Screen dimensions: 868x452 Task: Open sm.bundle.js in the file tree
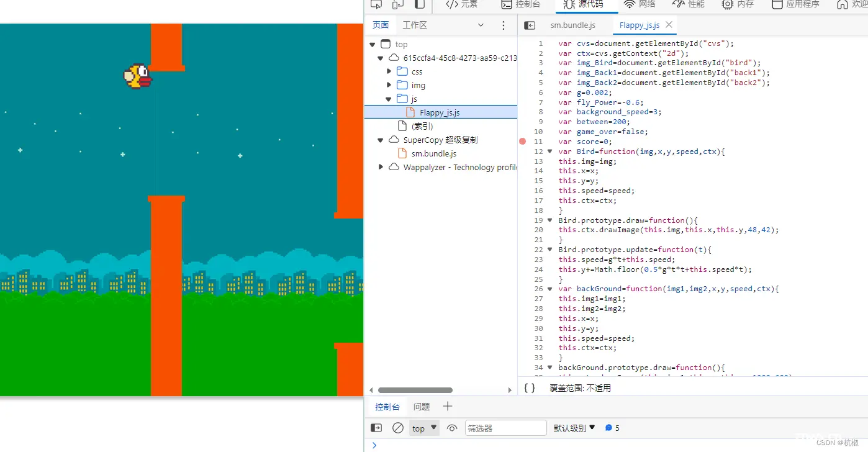pos(433,153)
